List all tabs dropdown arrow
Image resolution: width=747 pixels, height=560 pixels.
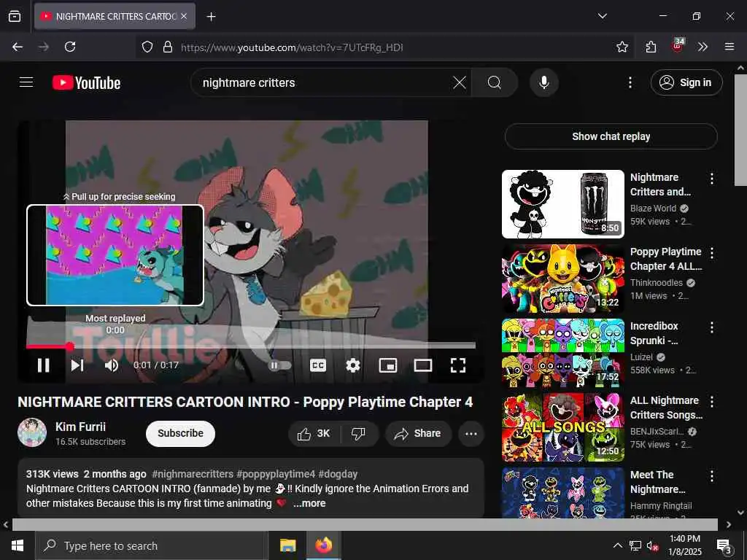pos(602,16)
